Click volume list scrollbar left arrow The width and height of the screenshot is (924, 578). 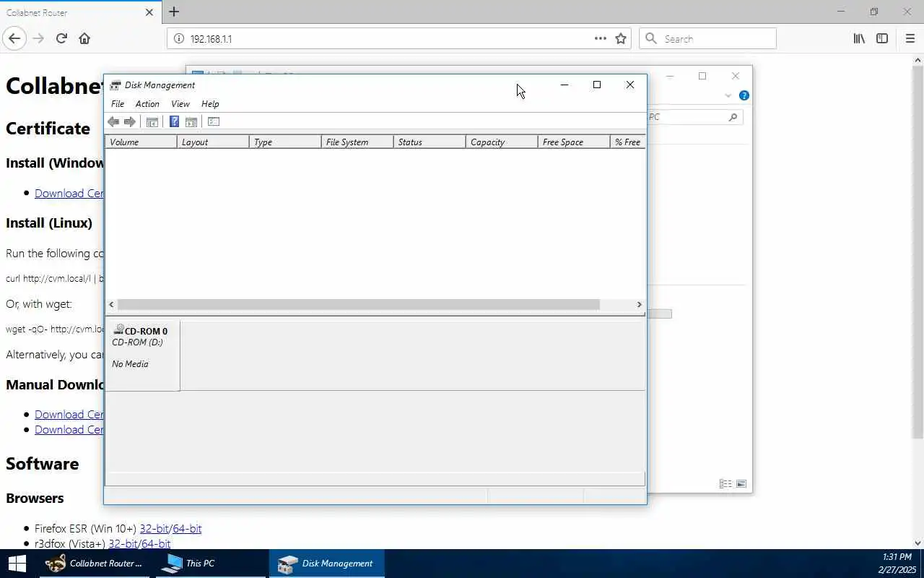[x=111, y=305]
